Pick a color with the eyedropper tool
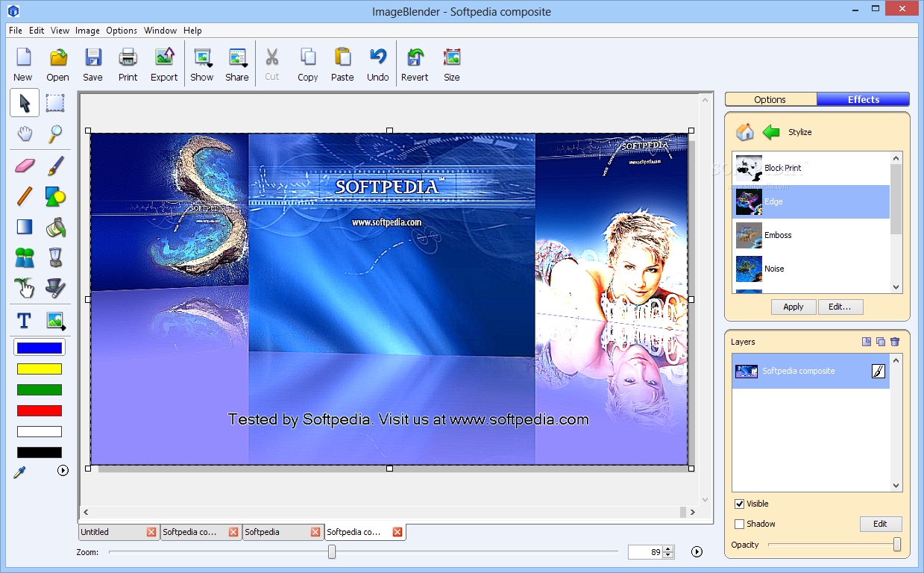Image resolution: width=924 pixels, height=573 pixels. [20, 471]
